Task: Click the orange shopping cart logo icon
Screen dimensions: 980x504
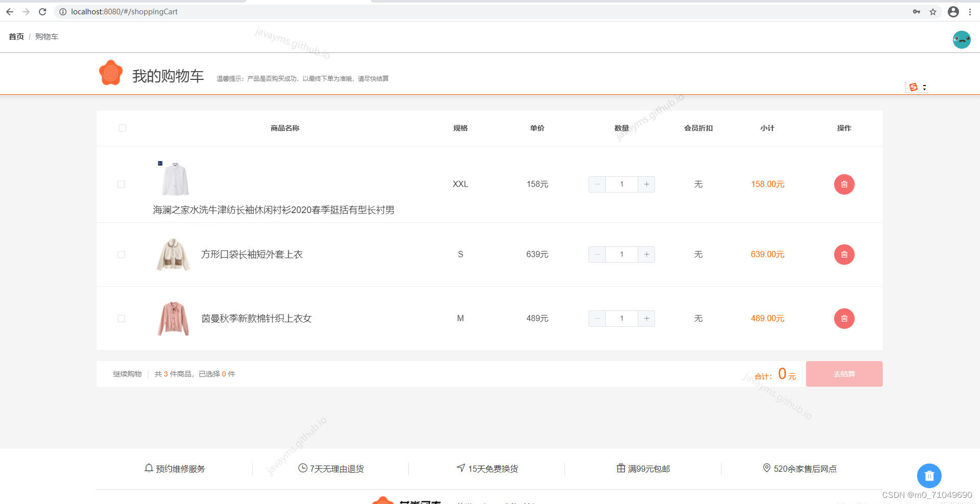Action: (x=110, y=73)
